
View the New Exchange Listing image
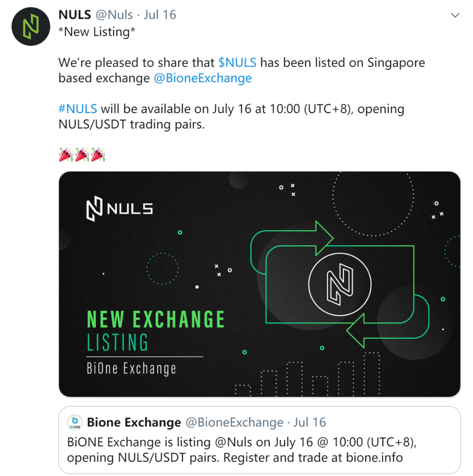click(x=259, y=284)
